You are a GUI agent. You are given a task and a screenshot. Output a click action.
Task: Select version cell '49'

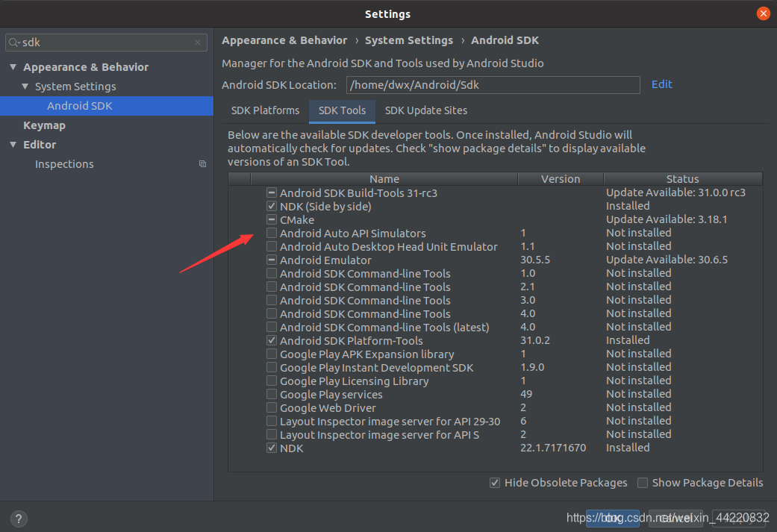point(526,394)
